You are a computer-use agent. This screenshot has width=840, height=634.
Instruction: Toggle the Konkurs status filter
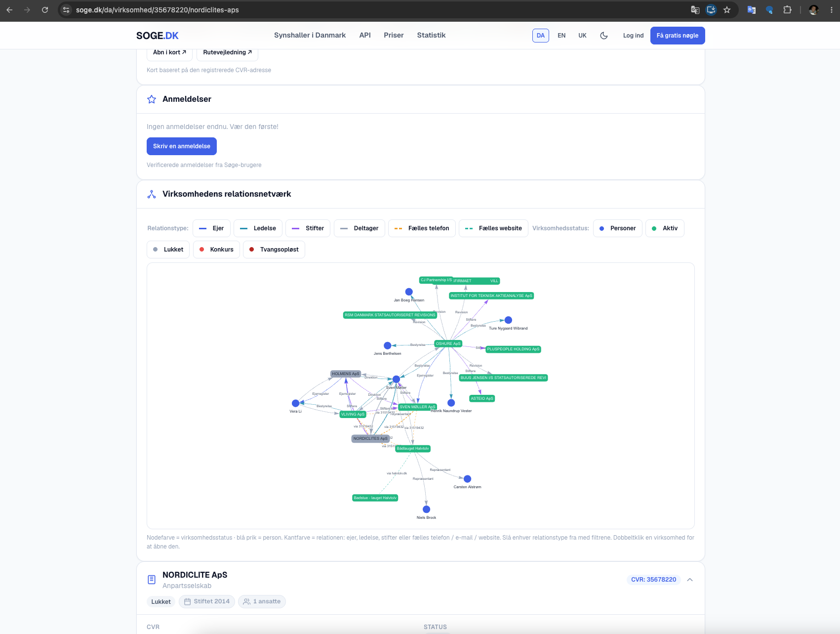(216, 250)
